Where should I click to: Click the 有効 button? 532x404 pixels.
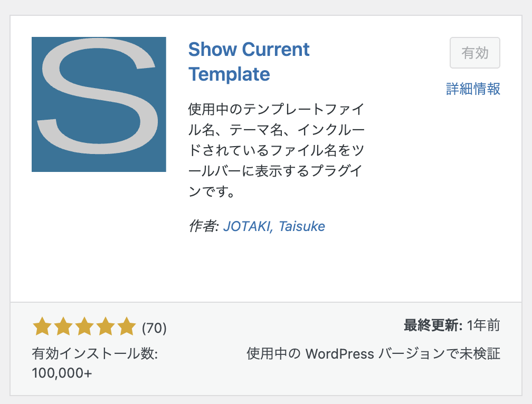tap(474, 53)
